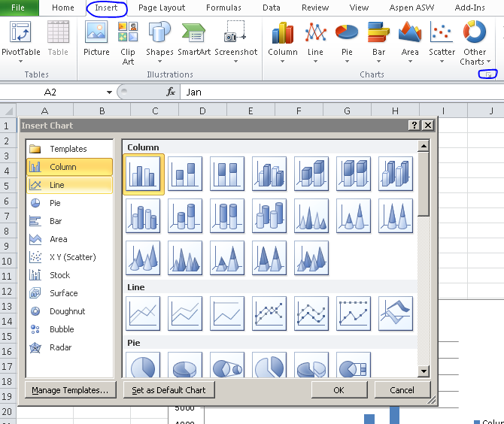This screenshot has width=504, height=424.
Task: Select the Radar chart category
Action: [x=69, y=347]
